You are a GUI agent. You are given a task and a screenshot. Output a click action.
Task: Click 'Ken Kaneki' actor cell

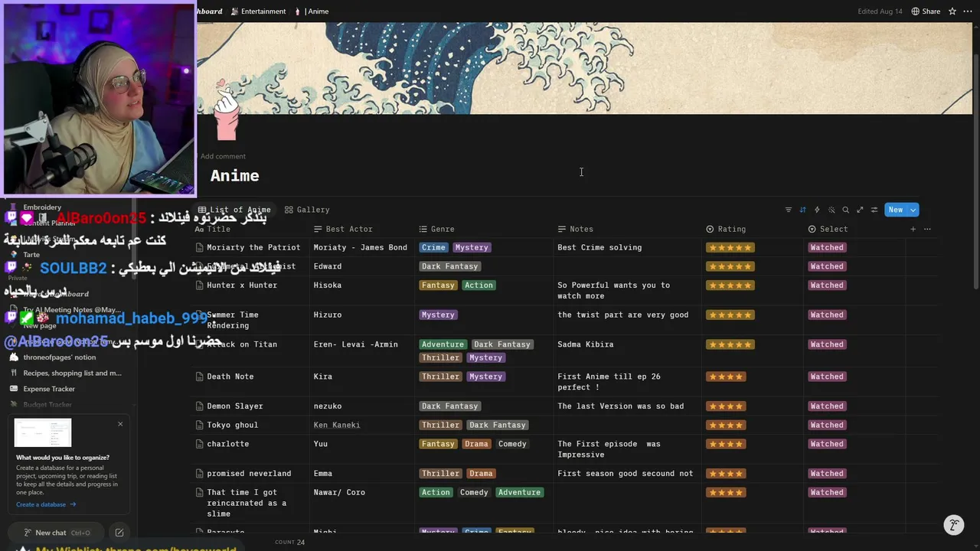(x=337, y=425)
